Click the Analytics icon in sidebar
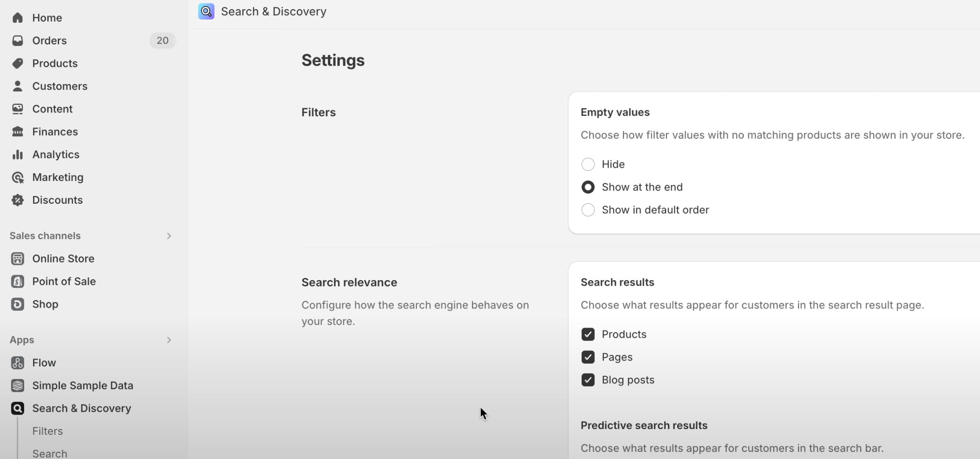The width and height of the screenshot is (980, 459). [17, 154]
